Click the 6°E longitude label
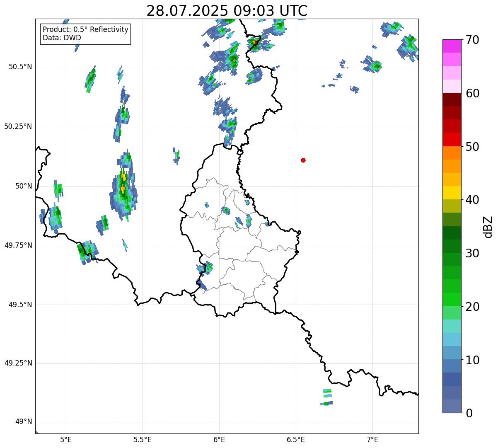Screen dimensions: 498x448 (x=219, y=440)
